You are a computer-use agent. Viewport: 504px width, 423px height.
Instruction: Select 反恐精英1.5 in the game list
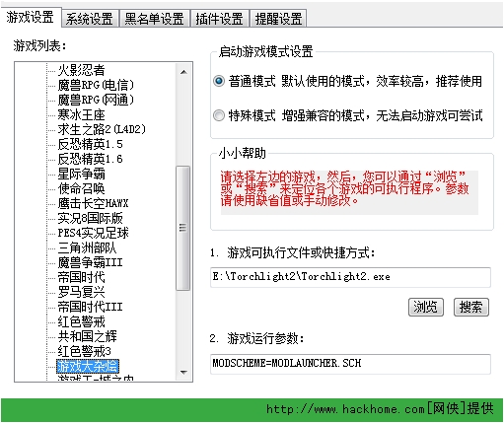click(90, 144)
